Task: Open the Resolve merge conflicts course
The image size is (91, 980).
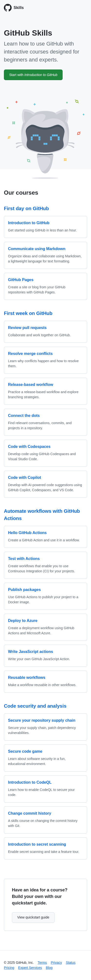Action: coord(31,353)
